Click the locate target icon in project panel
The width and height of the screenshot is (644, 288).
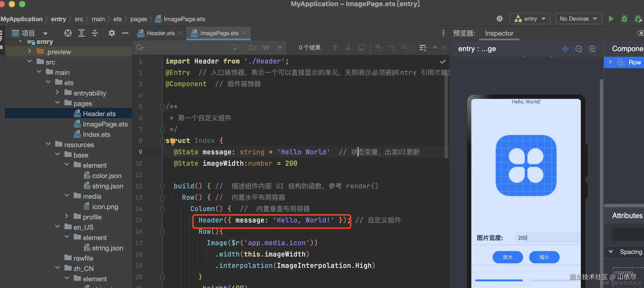pyautogui.click(x=68, y=33)
